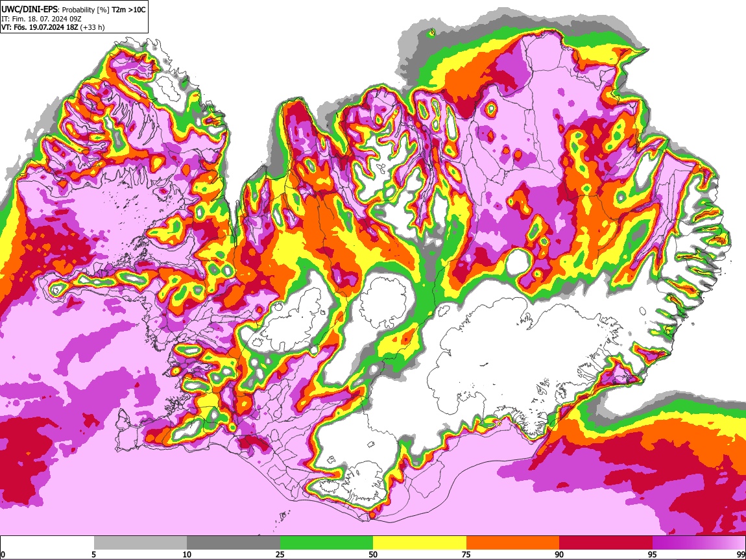Screen dimensions: 746x560
Task: Click the legend value 75
Action: click(466, 554)
